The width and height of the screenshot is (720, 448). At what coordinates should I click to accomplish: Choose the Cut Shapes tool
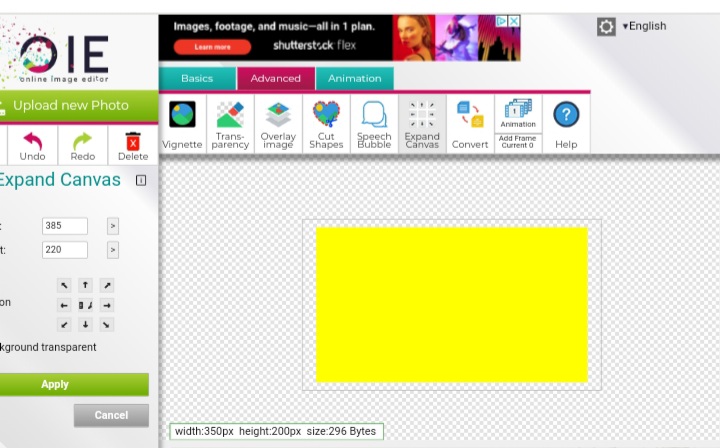pyautogui.click(x=326, y=124)
